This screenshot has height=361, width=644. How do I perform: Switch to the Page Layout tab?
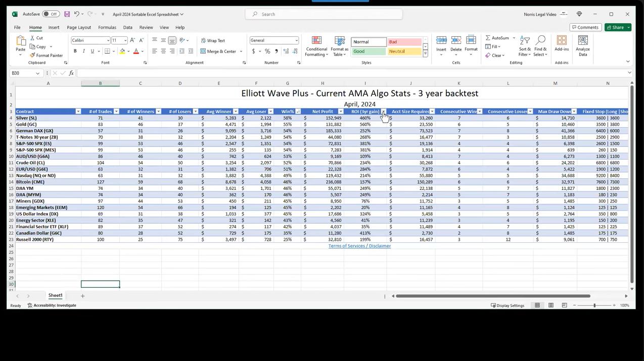[x=79, y=27]
